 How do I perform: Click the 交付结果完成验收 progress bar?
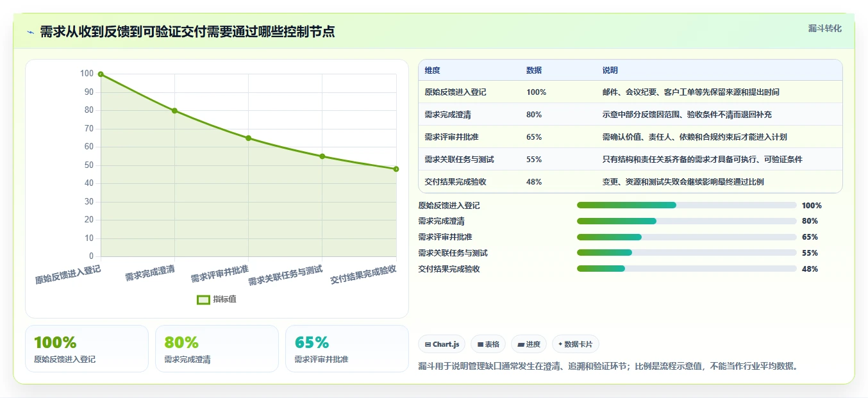687,269
